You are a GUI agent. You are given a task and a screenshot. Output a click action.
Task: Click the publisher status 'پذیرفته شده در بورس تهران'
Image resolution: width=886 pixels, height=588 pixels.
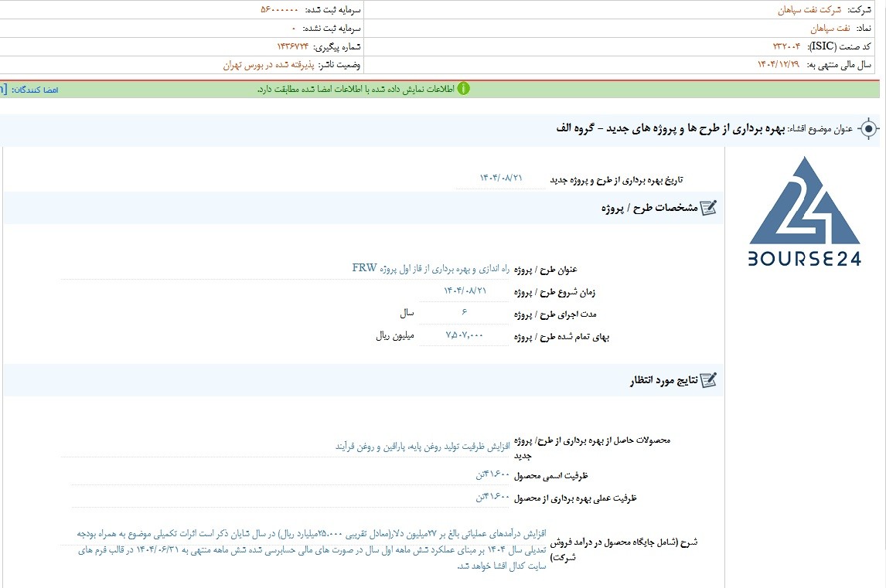[x=268, y=65]
